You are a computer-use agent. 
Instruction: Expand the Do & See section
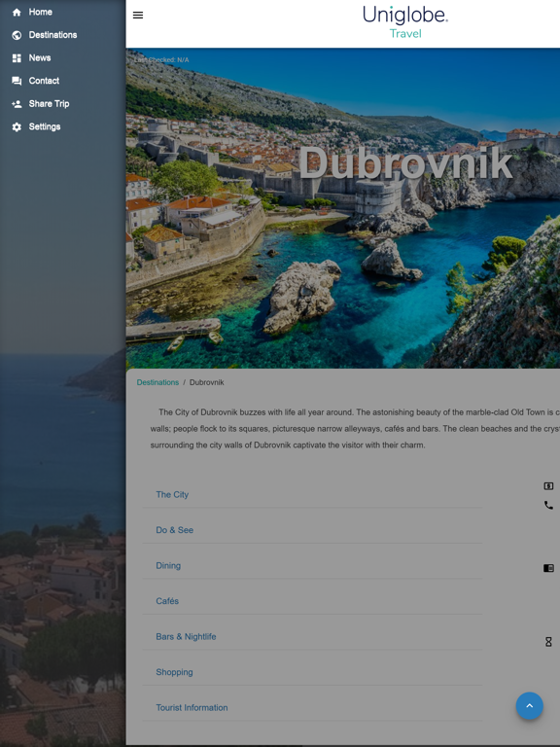312,530
